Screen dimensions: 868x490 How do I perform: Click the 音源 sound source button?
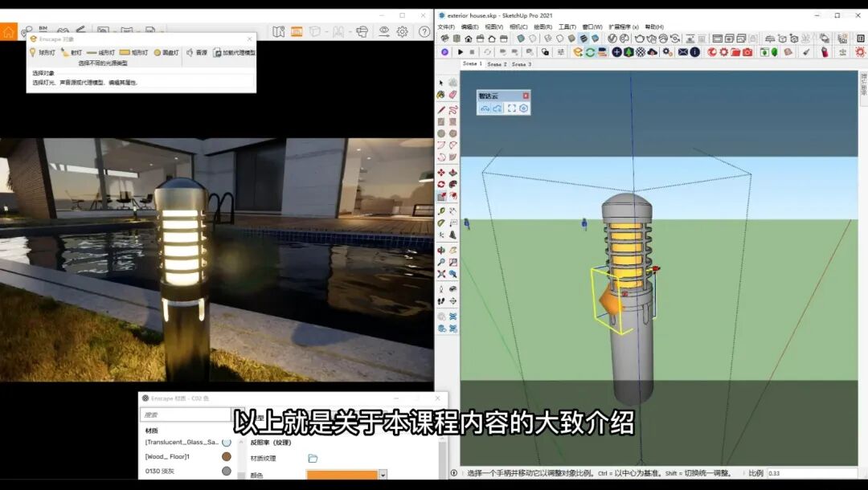click(196, 53)
